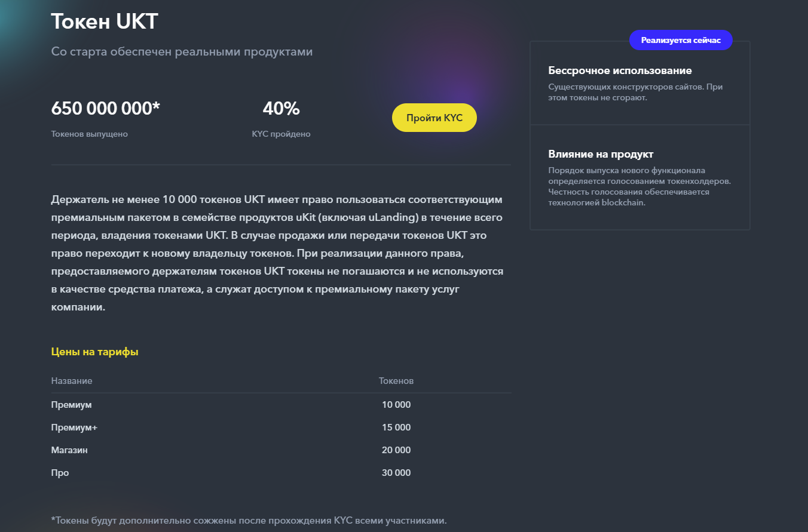Viewport: 808px width, 532px height.
Task: Click the footnote about burned tokens
Action: pos(249,520)
